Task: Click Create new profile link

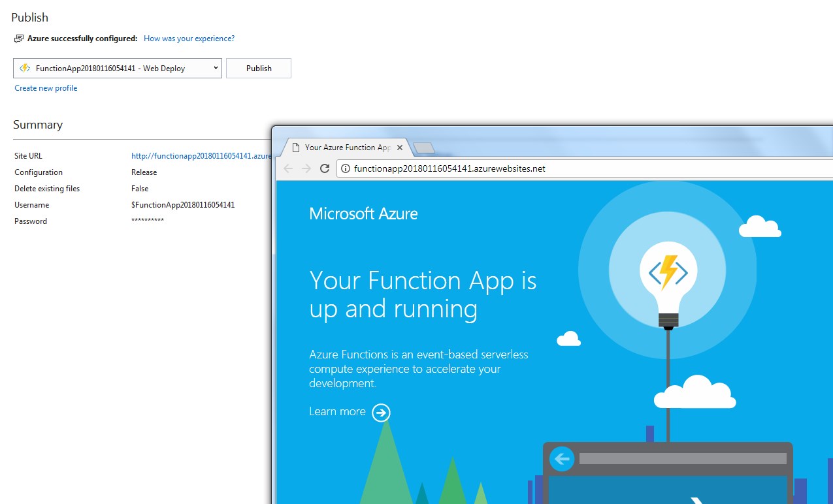Action: coord(46,88)
